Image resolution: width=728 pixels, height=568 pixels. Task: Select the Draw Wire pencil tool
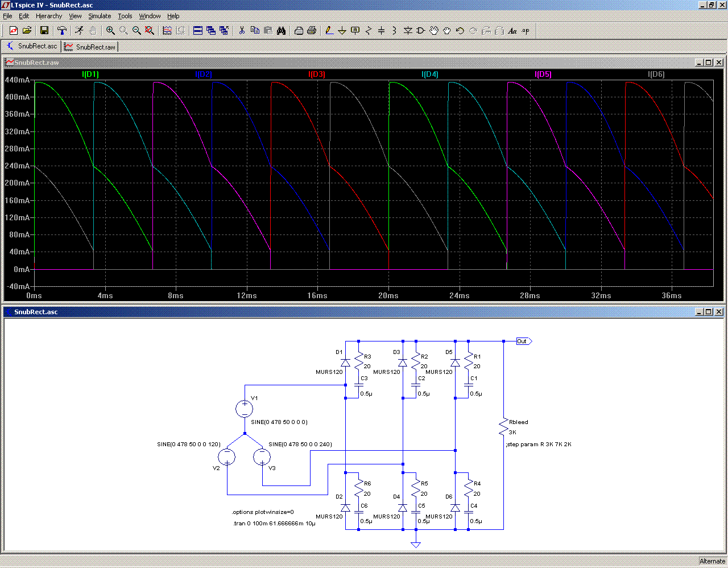(329, 31)
